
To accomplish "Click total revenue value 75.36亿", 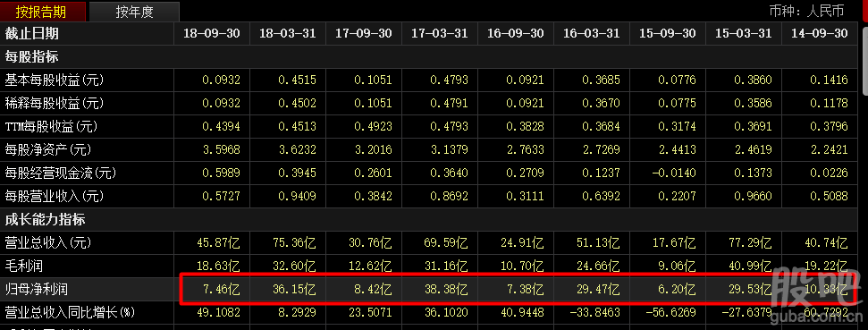I will click(x=294, y=242).
